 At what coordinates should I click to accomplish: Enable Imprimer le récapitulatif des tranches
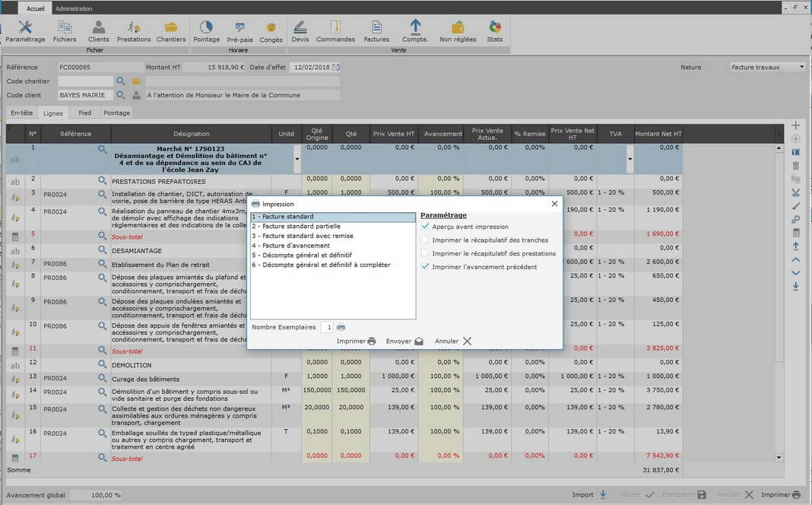[425, 240]
